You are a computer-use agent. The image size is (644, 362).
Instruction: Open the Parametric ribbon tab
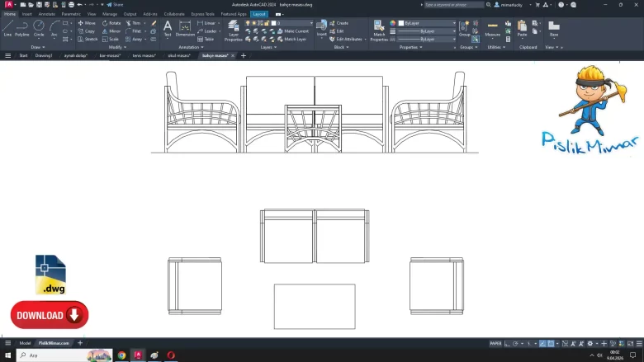71,14
